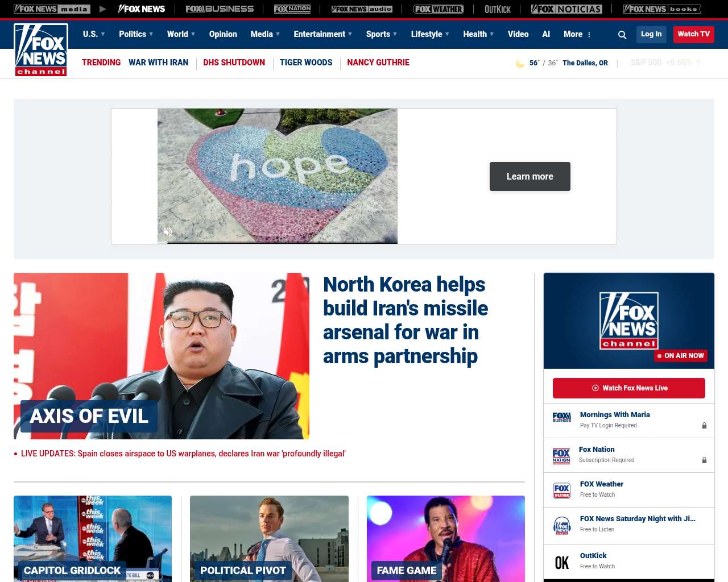Open the More menu in navigation
The width and height of the screenshot is (728, 582).
pos(577,34)
